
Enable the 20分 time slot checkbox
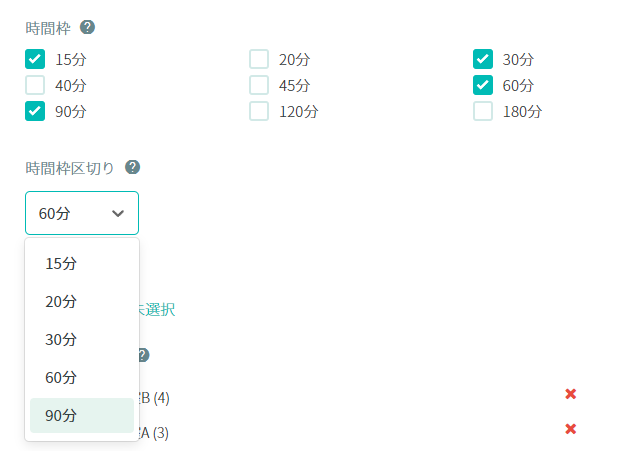point(259,59)
